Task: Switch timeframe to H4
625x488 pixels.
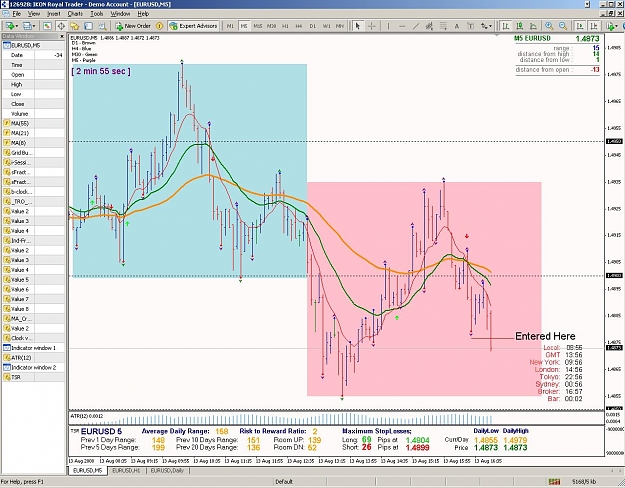Action: click(x=299, y=26)
